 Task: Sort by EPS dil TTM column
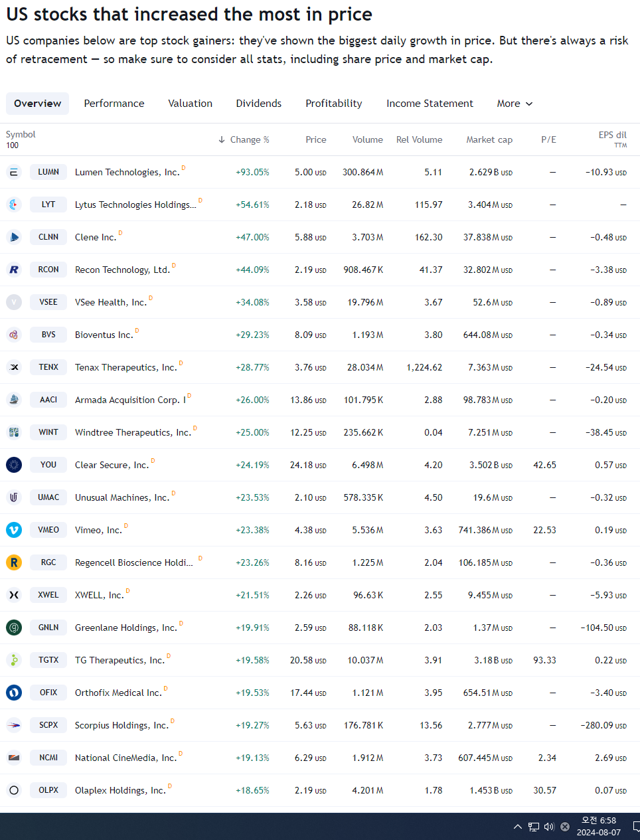[612, 139]
